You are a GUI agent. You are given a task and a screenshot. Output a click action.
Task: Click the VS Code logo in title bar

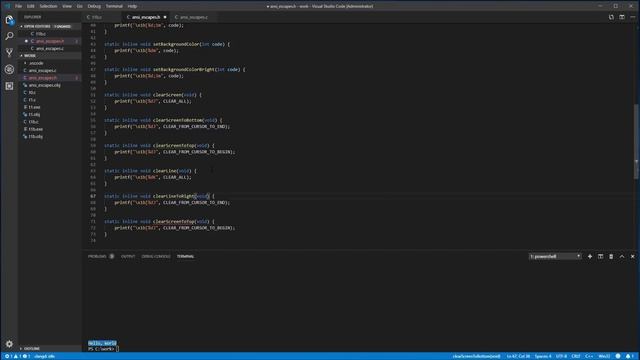[x=7, y=6]
